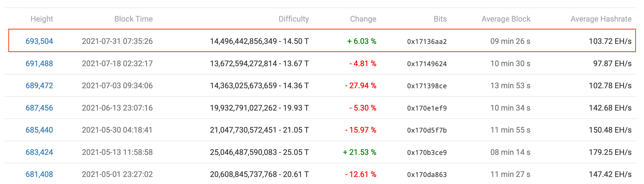Open block height 681,408 link
Screen dimensions: 644x184
coord(39,174)
